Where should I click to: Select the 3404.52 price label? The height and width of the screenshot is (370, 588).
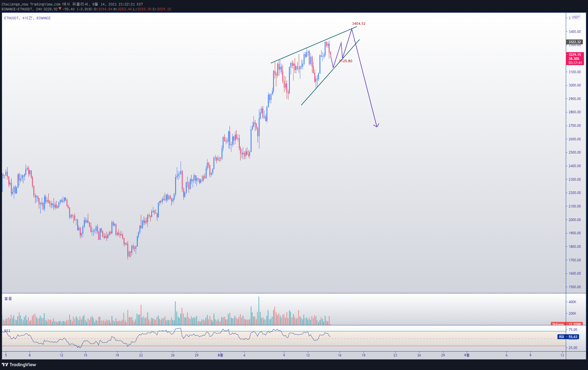(358, 24)
